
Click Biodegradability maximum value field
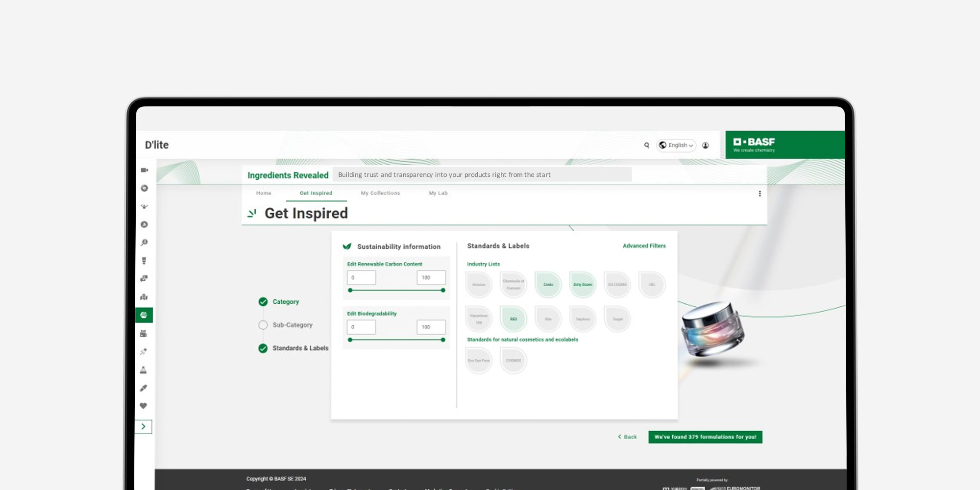coord(431,327)
